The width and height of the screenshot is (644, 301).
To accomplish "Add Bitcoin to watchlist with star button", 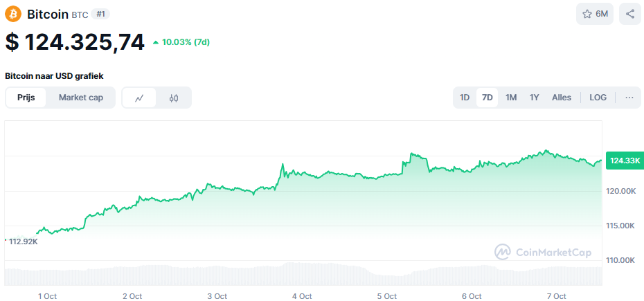I will tap(595, 14).
